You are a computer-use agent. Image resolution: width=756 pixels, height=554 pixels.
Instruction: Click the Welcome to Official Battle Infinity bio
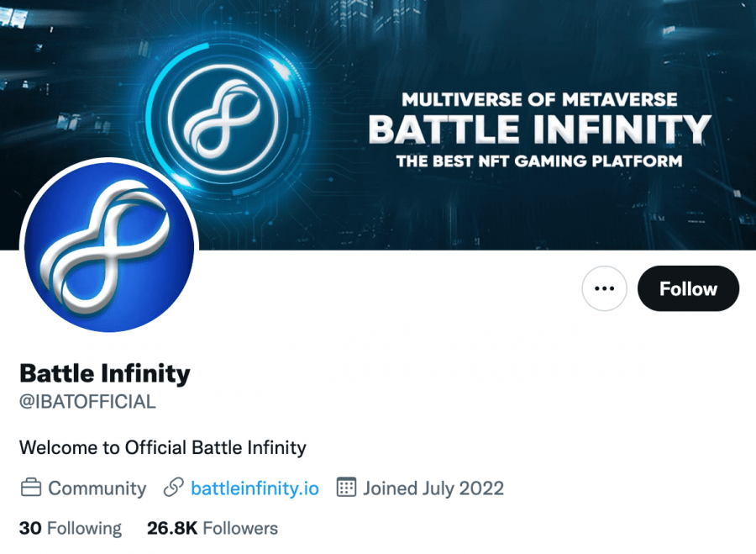point(163,446)
